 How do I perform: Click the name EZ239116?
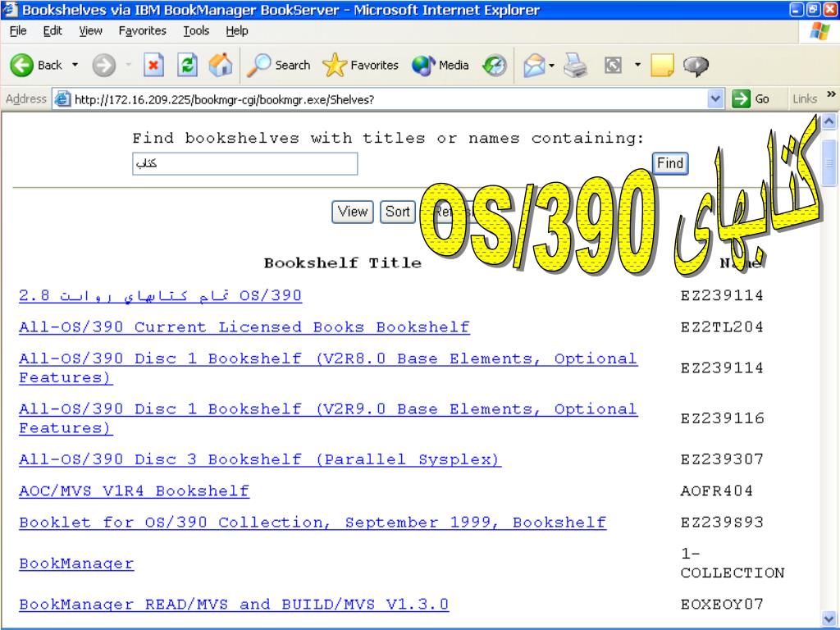[722, 418]
